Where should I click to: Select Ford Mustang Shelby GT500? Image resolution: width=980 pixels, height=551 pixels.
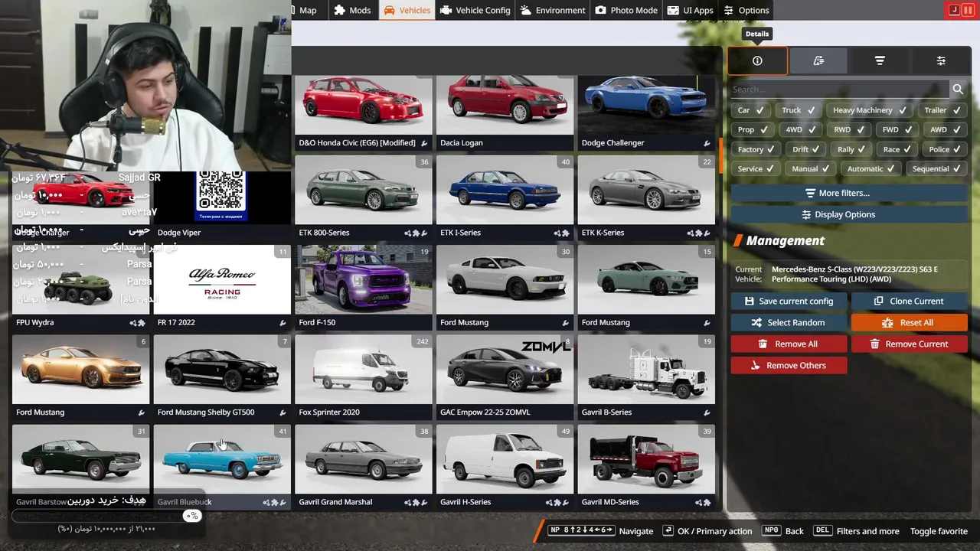[222, 377]
